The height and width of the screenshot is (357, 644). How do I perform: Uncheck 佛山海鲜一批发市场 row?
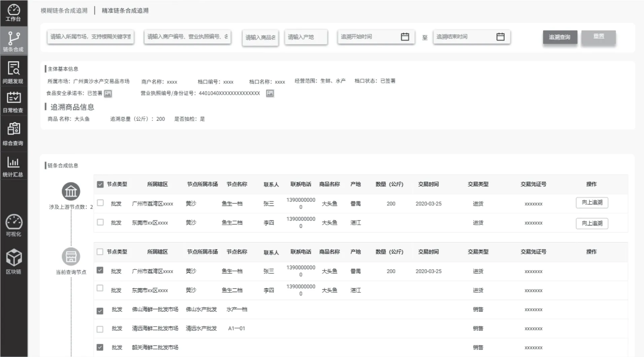pos(100,311)
